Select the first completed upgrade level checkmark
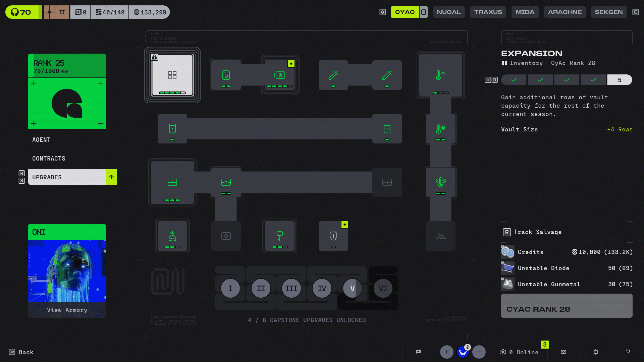Image resolution: width=644 pixels, height=362 pixels. [x=514, y=80]
